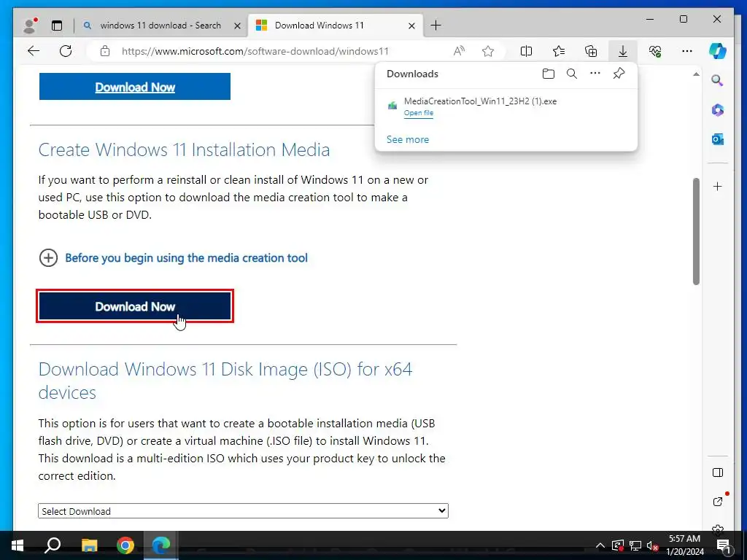This screenshot has width=747, height=560.
Task: Open the network tray icon
Action: point(635,545)
